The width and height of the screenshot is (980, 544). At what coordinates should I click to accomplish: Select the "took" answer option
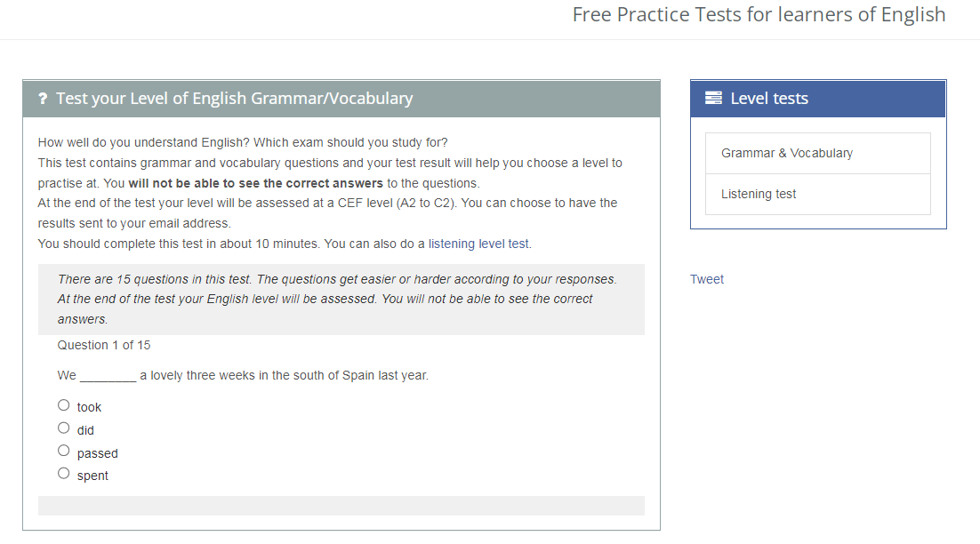tap(63, 405)
